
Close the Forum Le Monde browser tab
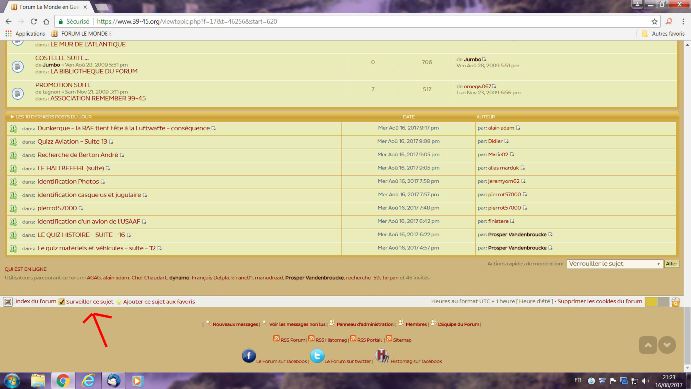tap(85, 7)
